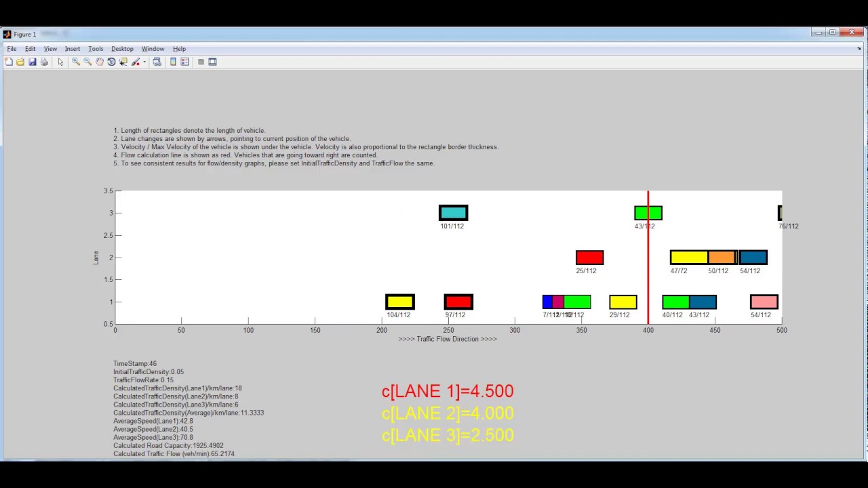Click the red lane 2 vehicle labeled 25/112

(589, 258)
